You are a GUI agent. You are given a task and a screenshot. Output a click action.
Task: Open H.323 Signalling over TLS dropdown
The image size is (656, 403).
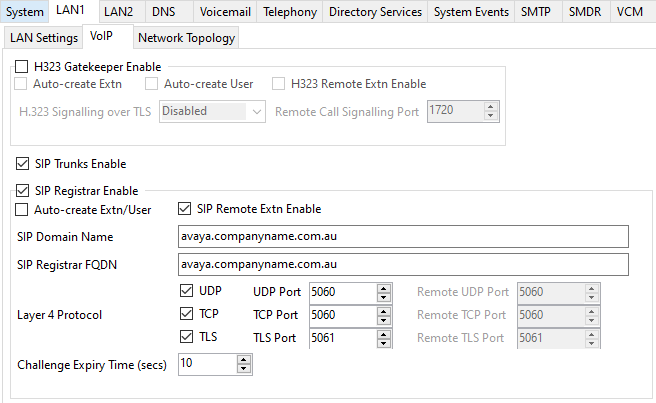click(x=212, y=111)
